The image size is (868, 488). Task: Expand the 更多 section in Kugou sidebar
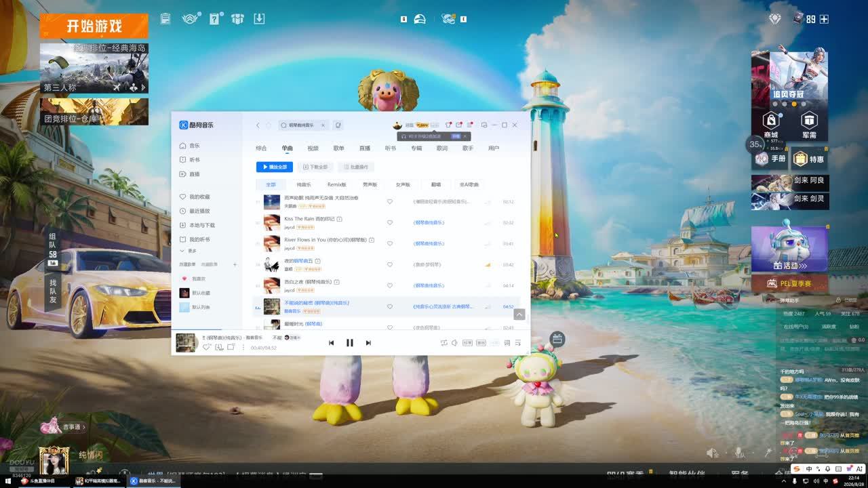pyautogui.click(x=188, y=251)
